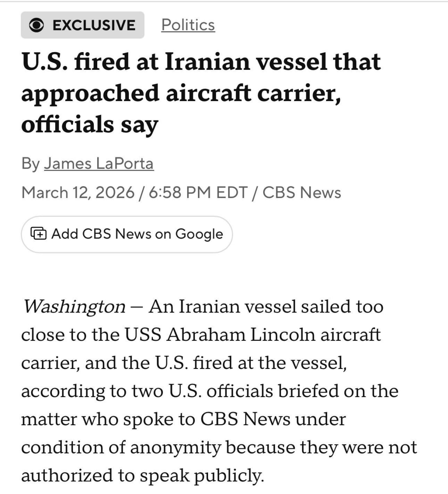Viewport: 448px width, 494px height.
Task: Click the plus icon beside Add CBS News
Action: 39,234
